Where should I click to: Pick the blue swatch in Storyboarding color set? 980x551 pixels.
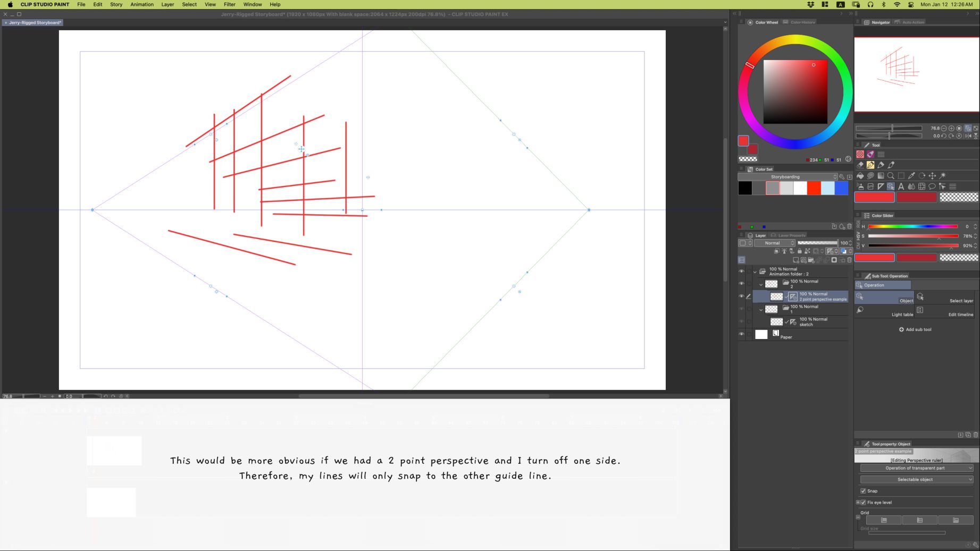[x=841, y=188]
